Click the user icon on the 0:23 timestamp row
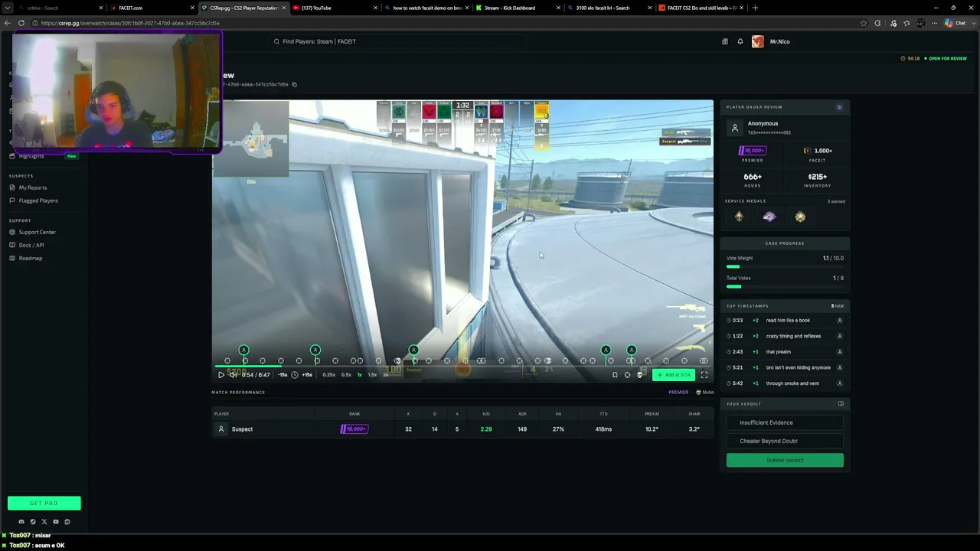This screenshot has width=980, height=551. 840,321
